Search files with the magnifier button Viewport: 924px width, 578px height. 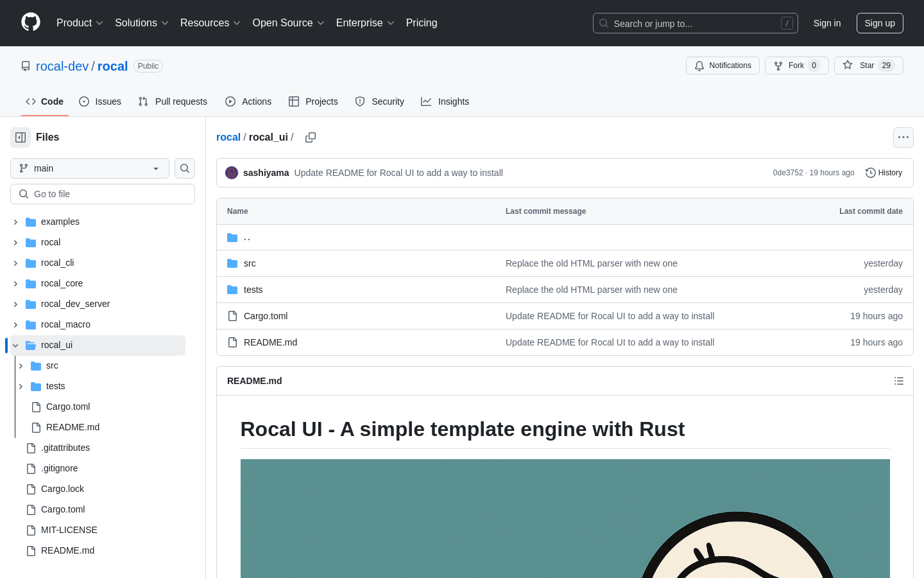[185, 168]
